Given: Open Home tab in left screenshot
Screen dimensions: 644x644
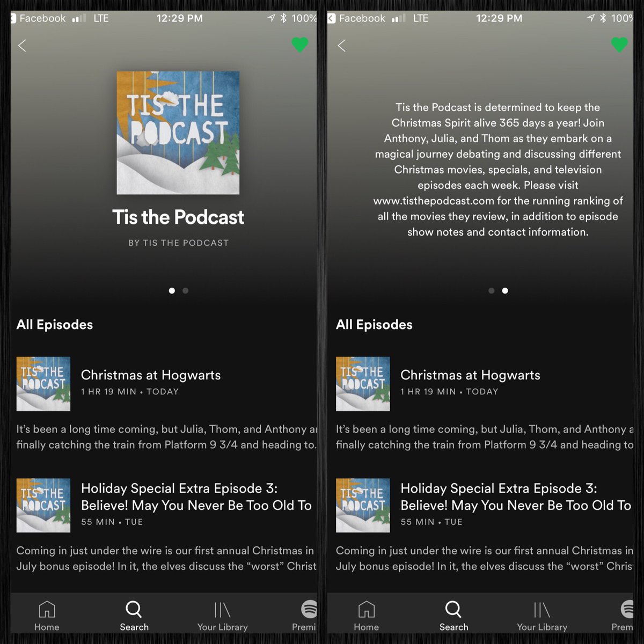Looking at the screenshot, I should [x=47, y=616].
